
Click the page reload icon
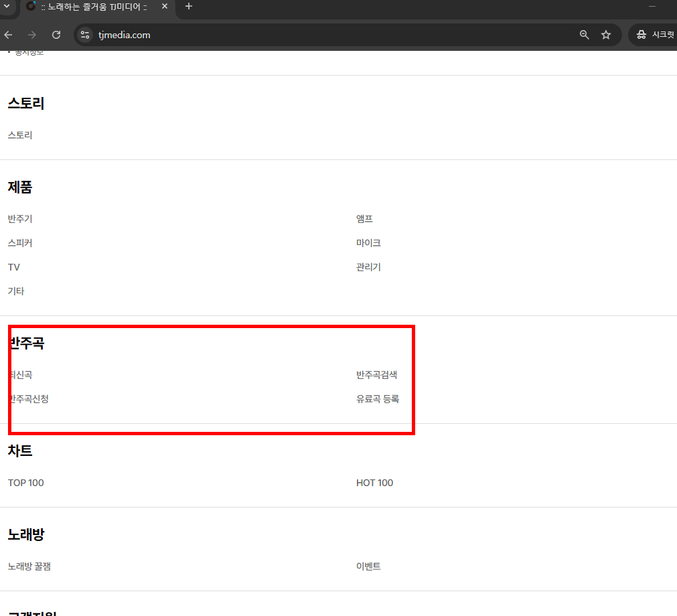tap(56, 34)
